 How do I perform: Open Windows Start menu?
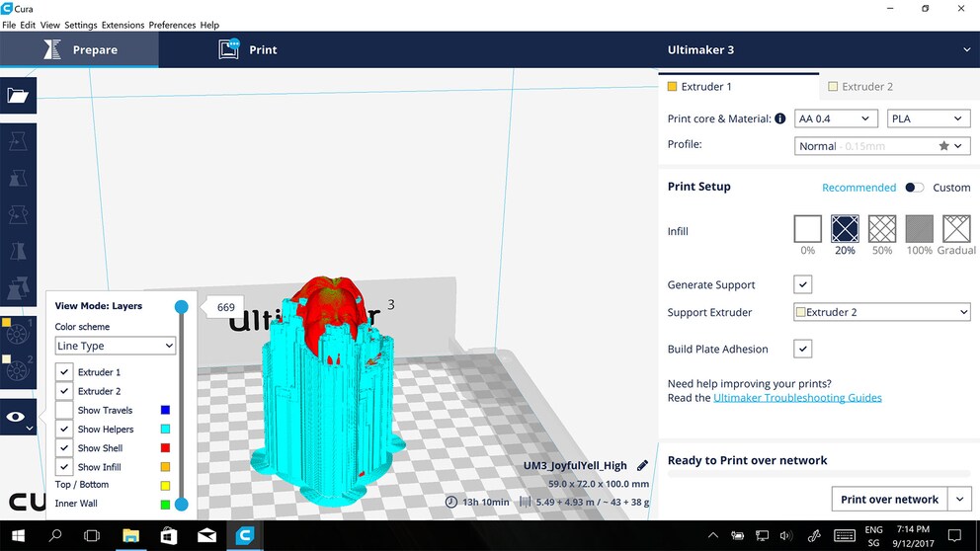18,535
